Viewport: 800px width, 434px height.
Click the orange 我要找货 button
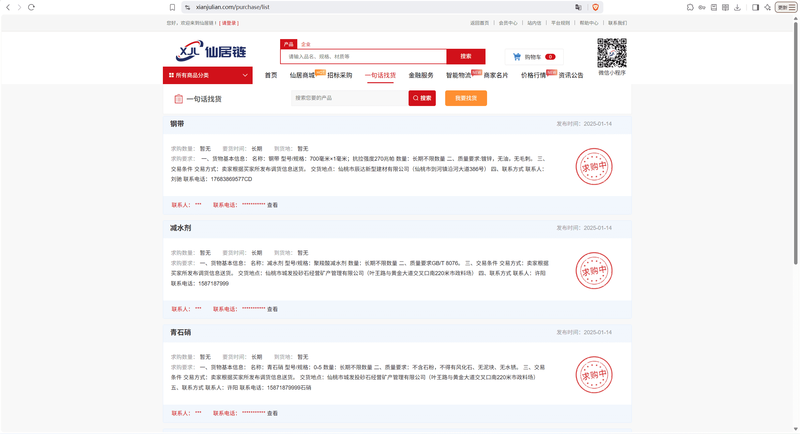pos(466,98)
